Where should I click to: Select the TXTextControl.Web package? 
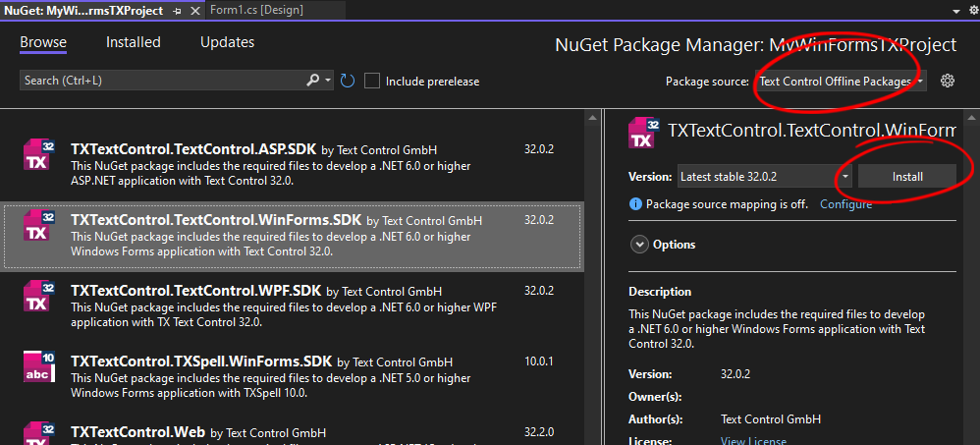coord(293,429)
